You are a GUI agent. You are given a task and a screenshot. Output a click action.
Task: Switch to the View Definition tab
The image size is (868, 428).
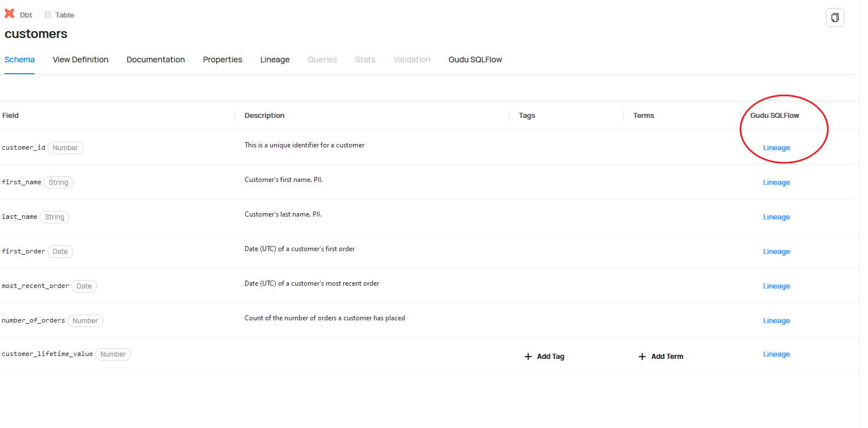(x=80, y=60)
